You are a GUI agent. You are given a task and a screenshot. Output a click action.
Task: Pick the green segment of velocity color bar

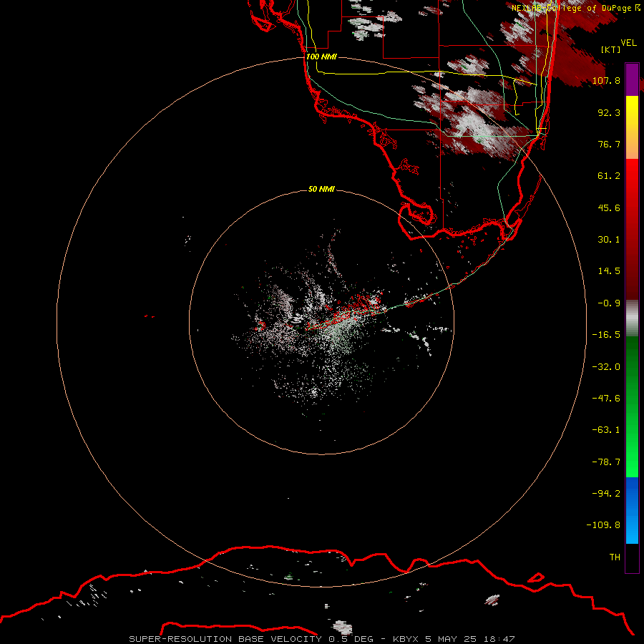(x=632, y=406)
